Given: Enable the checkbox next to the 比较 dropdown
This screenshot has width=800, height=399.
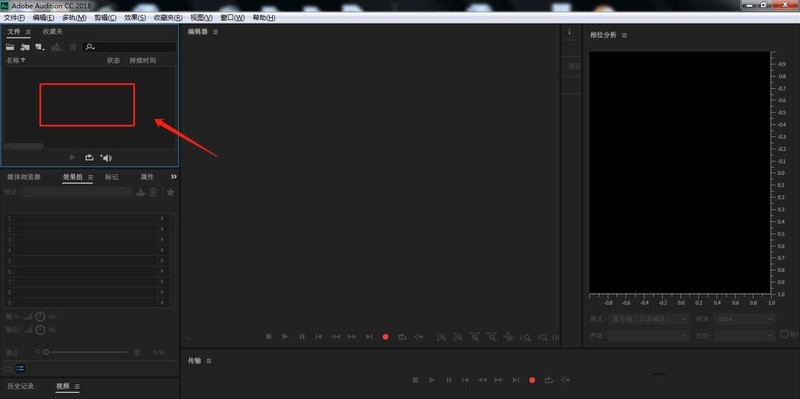Looking at the screenshot, I should point(785,334).
